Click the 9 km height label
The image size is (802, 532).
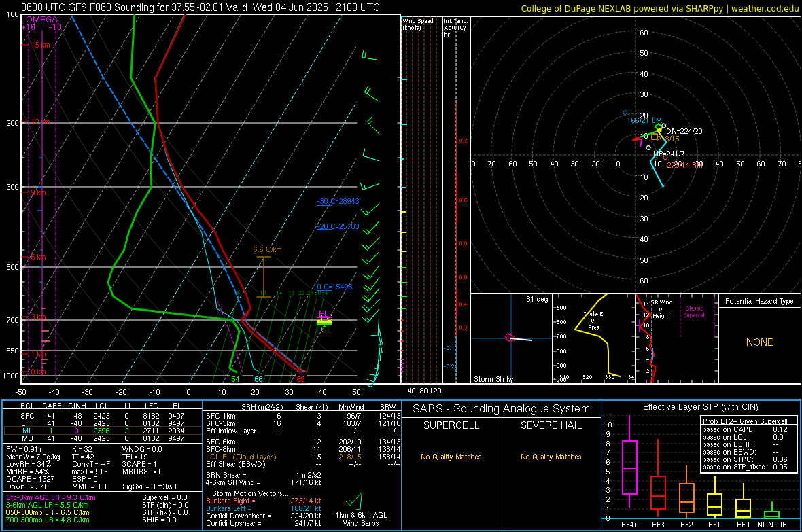[x=38, y=193]
